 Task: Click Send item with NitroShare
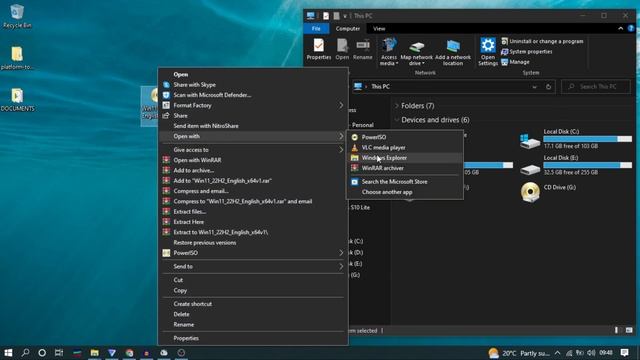253,126
